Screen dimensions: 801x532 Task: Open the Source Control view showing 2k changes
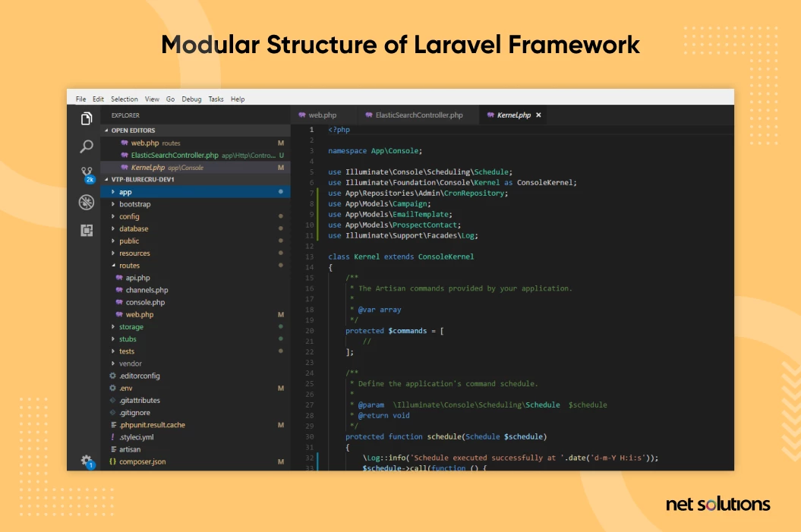(86, 174)
